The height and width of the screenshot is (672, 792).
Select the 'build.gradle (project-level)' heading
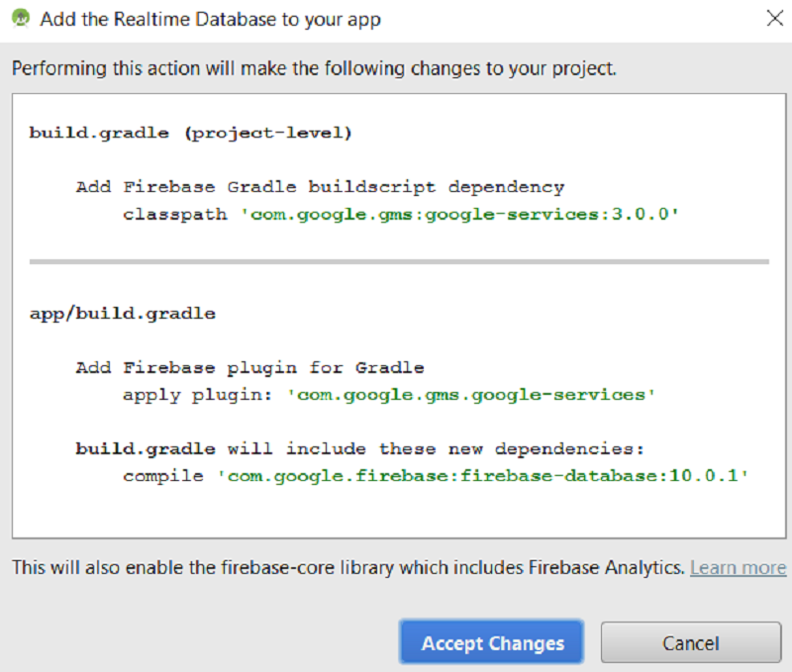coord(190,133)
